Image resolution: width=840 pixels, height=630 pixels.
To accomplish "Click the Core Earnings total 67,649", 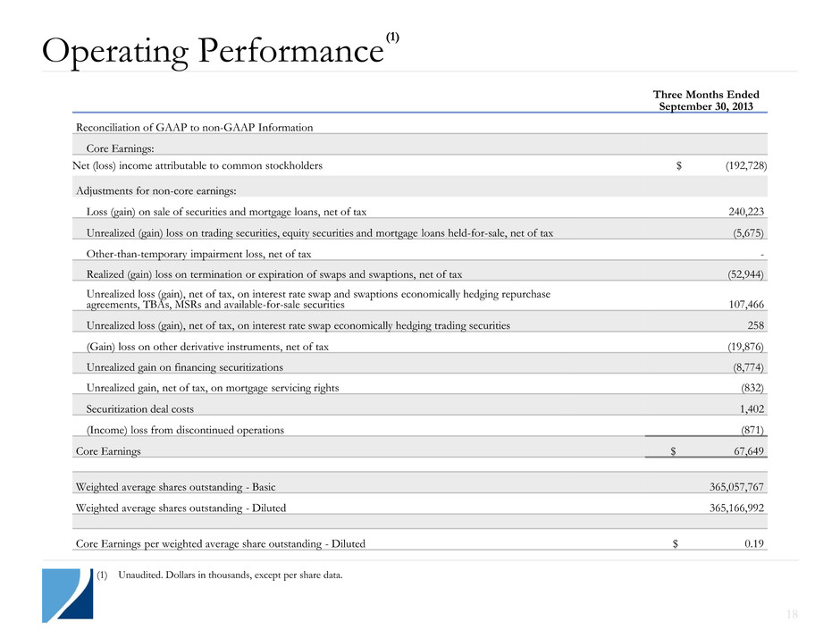I will click(743, 451).
